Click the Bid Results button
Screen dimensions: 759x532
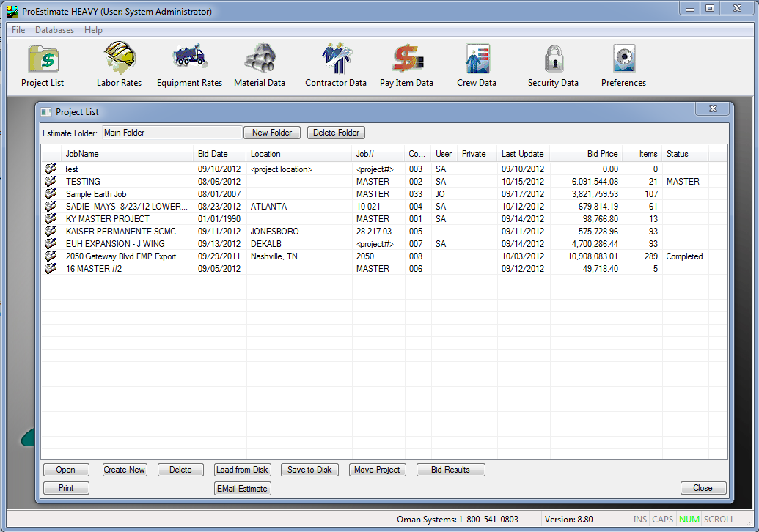451,470
